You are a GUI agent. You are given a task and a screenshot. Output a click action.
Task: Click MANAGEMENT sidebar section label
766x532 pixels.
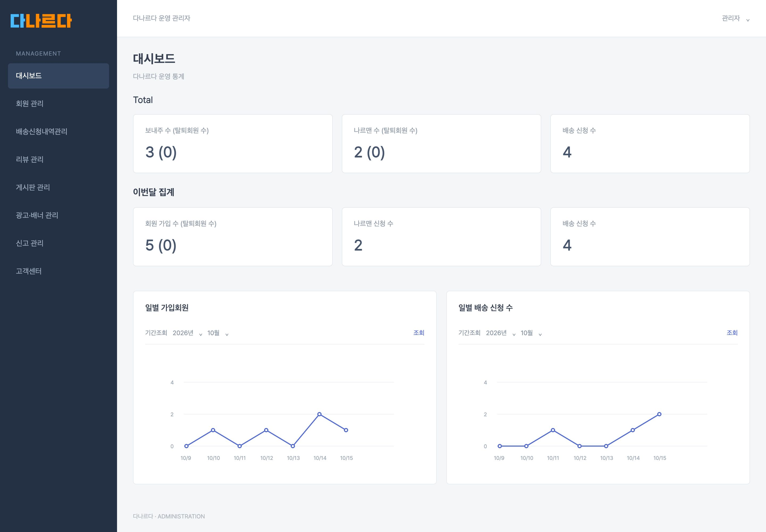(x=38, y=54)
